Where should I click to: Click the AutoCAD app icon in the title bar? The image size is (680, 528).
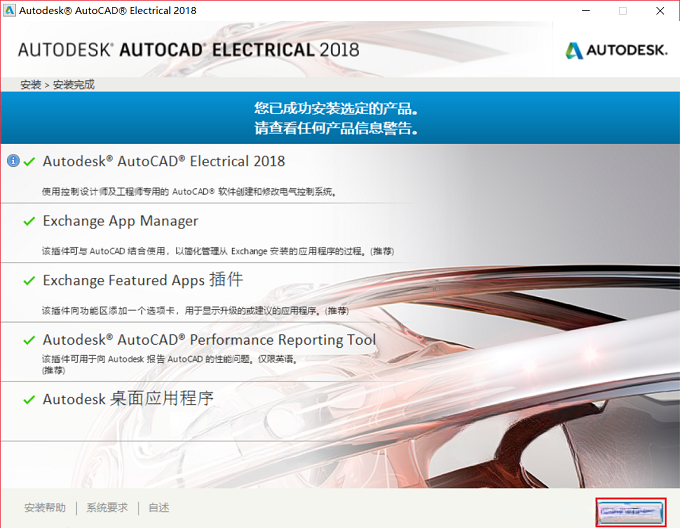9,10
